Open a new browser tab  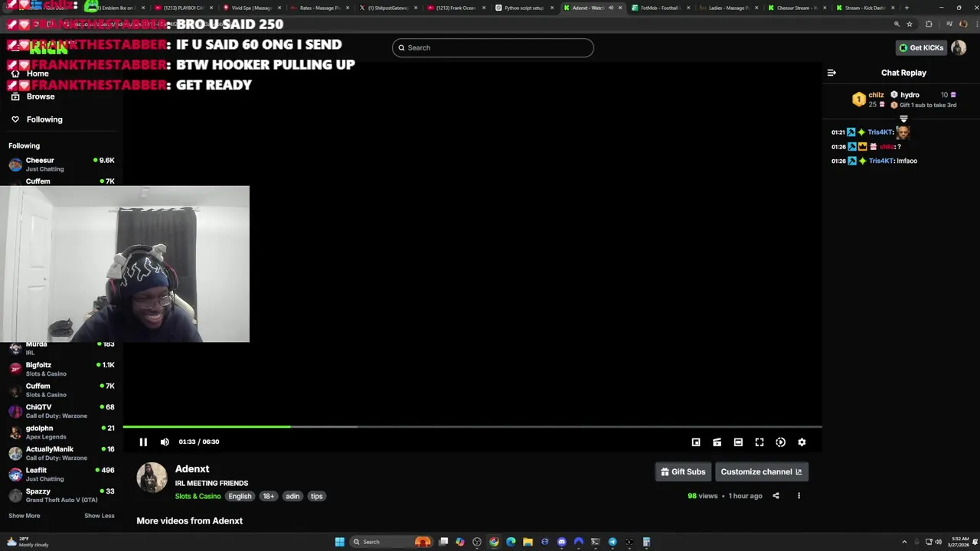(x=906, y=8)
